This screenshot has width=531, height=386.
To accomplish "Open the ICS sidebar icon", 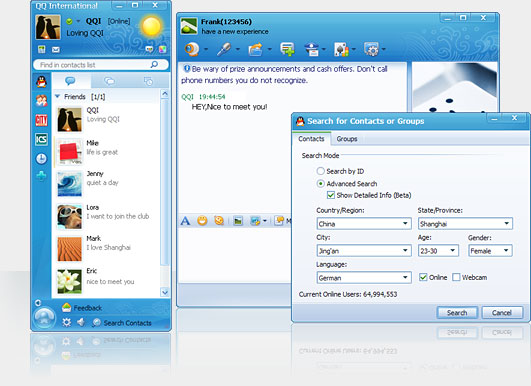I will click(41, 139).
